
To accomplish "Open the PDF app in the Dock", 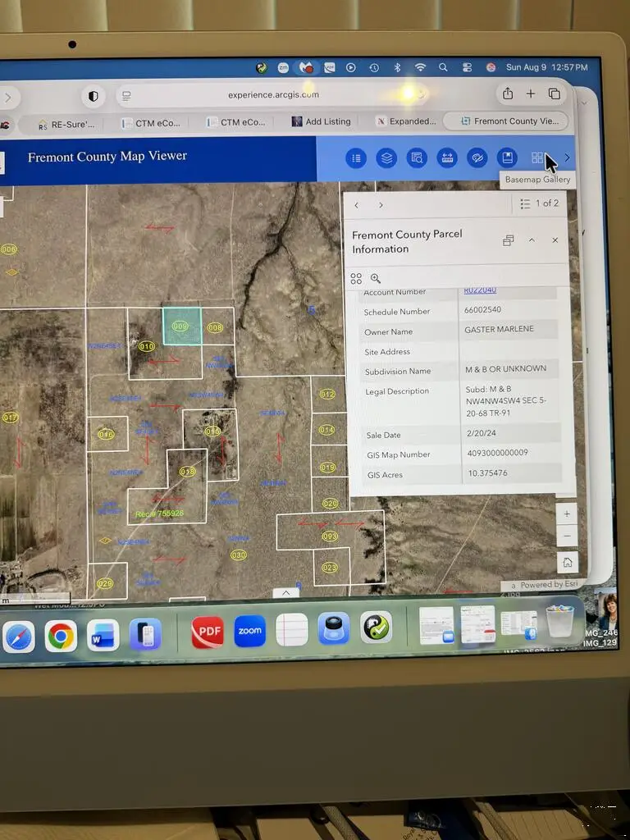I will [x=208, y=632].
